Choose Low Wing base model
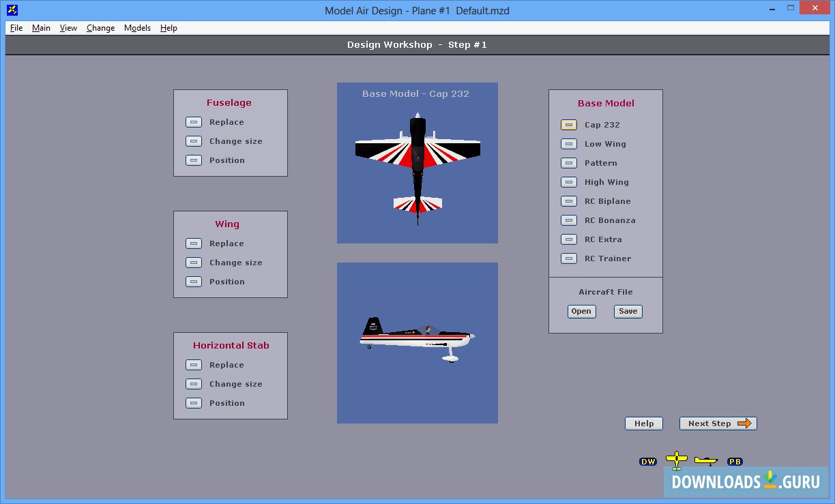The height and width of the screenshot is (504, 835). coord(569,144)
